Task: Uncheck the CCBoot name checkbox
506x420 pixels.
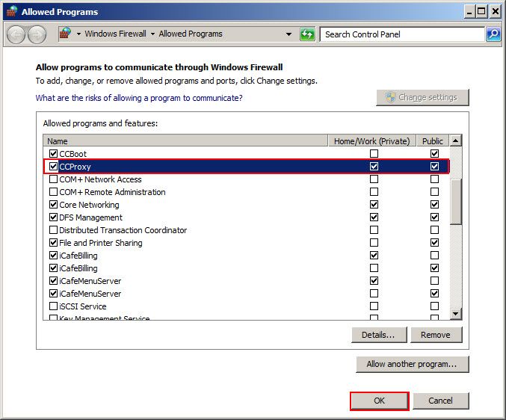Action: 53,153
